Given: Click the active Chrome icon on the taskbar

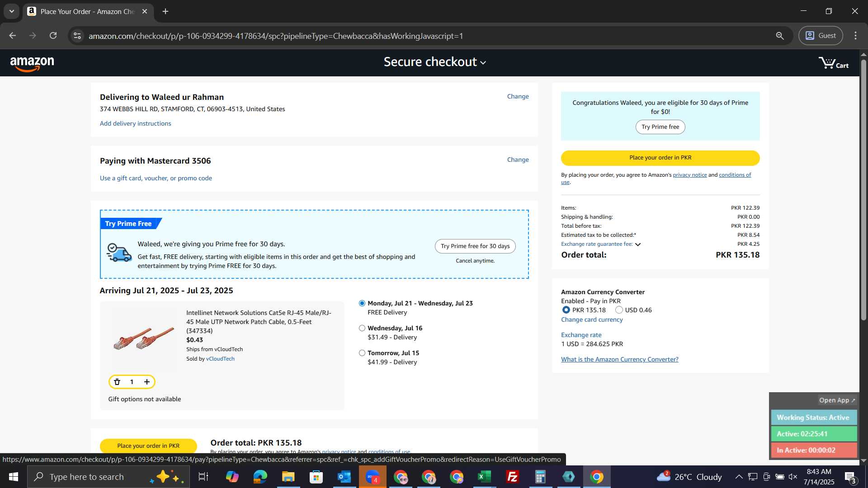Looking at the screenshot, I should [x=597, y=477].
